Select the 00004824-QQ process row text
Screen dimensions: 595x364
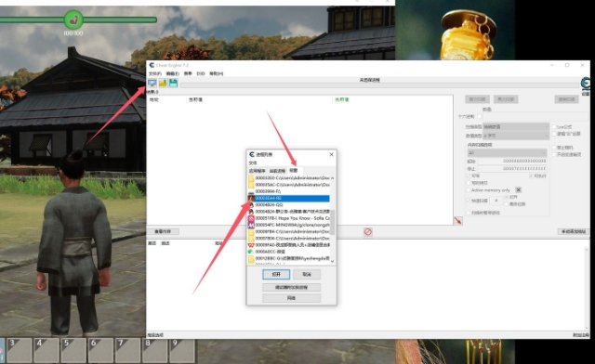click(269, 204)
